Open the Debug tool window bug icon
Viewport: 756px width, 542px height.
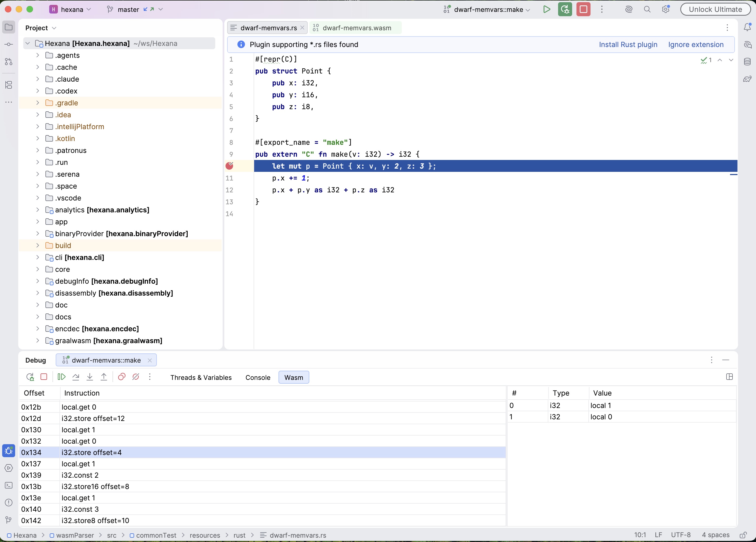pos(9,451)
